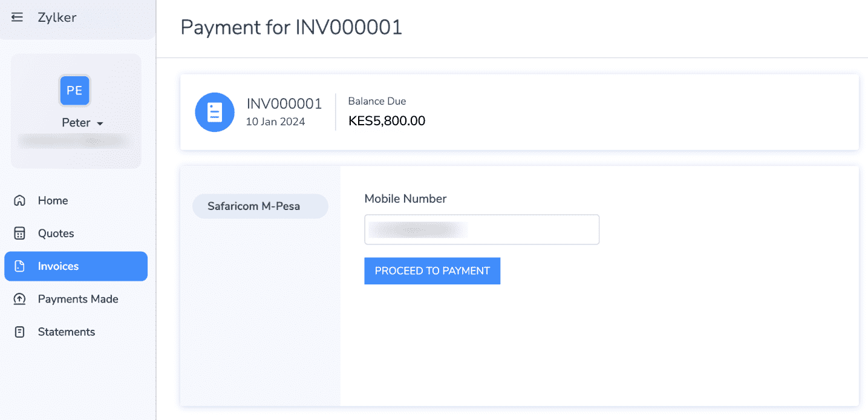Collapse the sidebar using the arrow icon
Viewport: 868px width, 420px height.
[16, 17]
